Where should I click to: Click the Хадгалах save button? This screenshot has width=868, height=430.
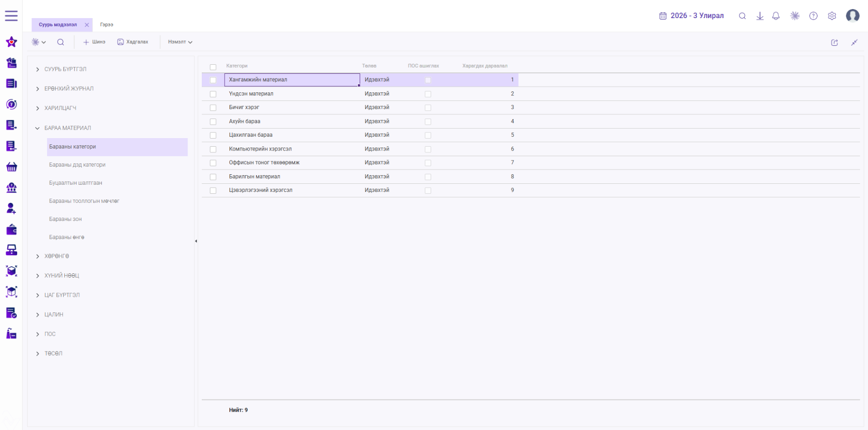(x=133, y=42)
